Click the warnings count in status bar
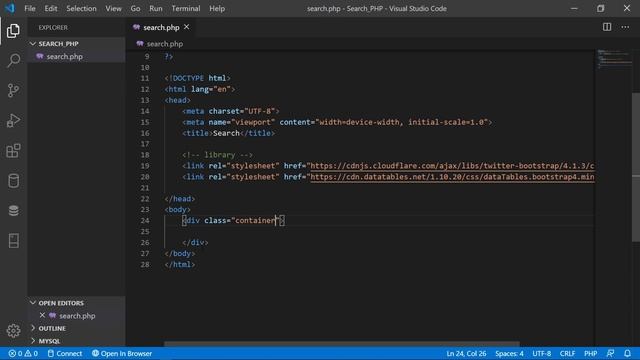This screenshot has height=360, width=640. click(31, 353)
